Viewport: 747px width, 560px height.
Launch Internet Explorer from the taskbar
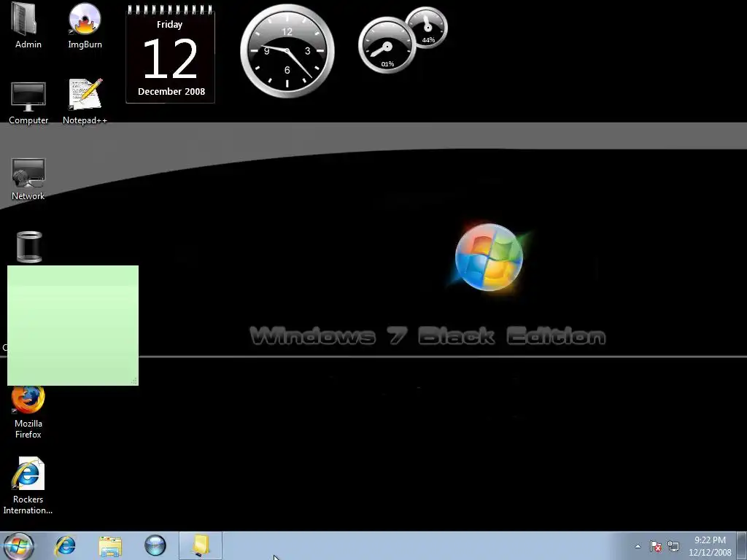coord(65,545)
